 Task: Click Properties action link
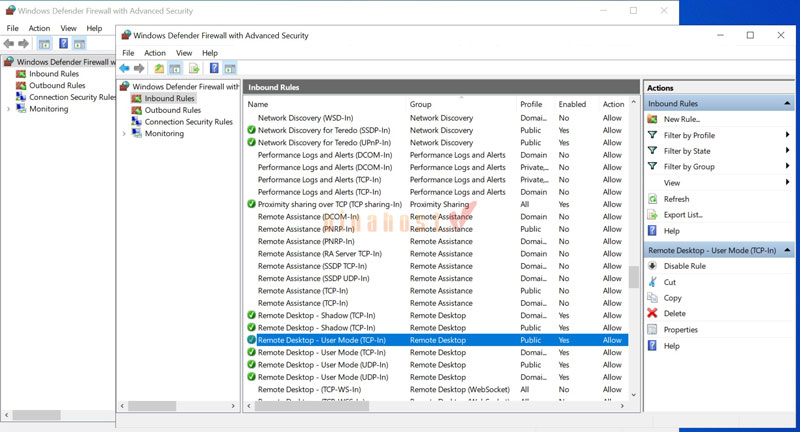point(680,330)
